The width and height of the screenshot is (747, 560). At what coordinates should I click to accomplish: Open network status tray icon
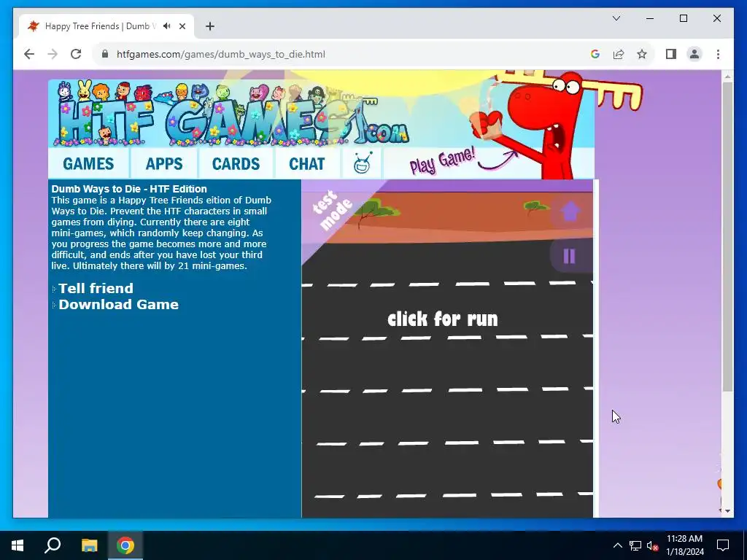coord(635,545)
